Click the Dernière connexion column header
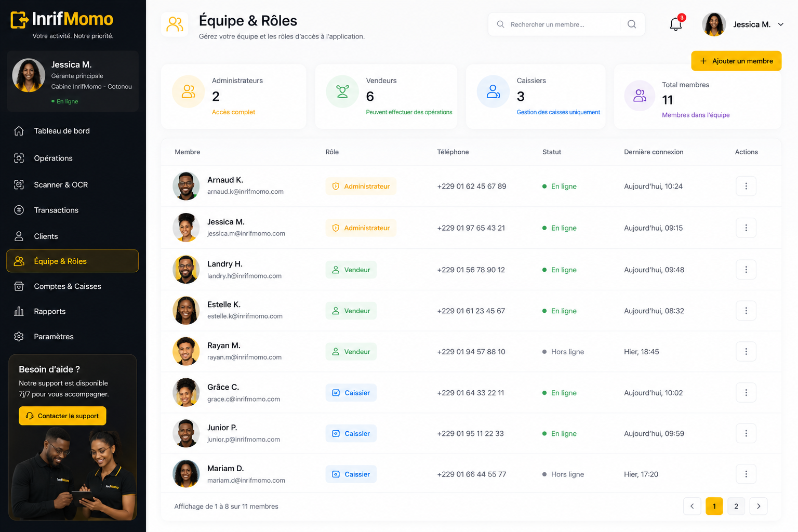The image size is (798, 532). 654,152
